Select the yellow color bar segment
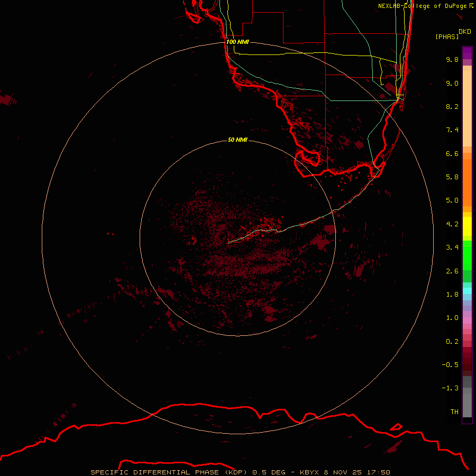 [x=467, y=226]
